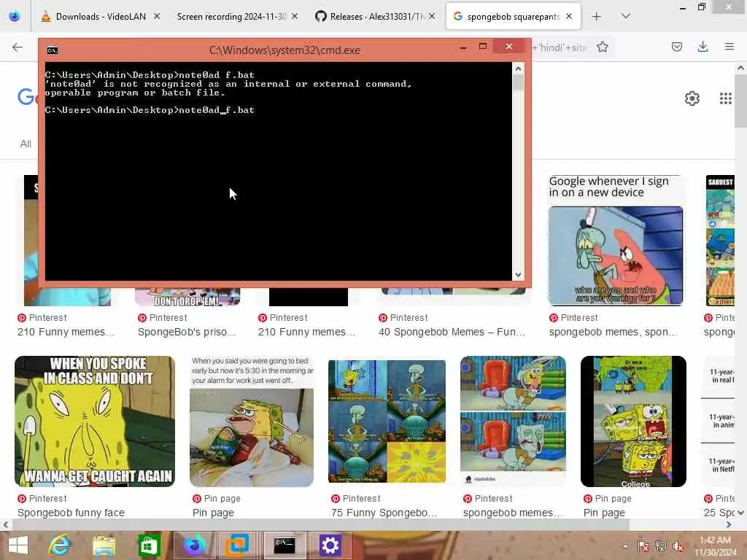The height and width of the screenshot is (560, 747).
Task: Click the page scrollbar's left arrow
Action: 6,524
